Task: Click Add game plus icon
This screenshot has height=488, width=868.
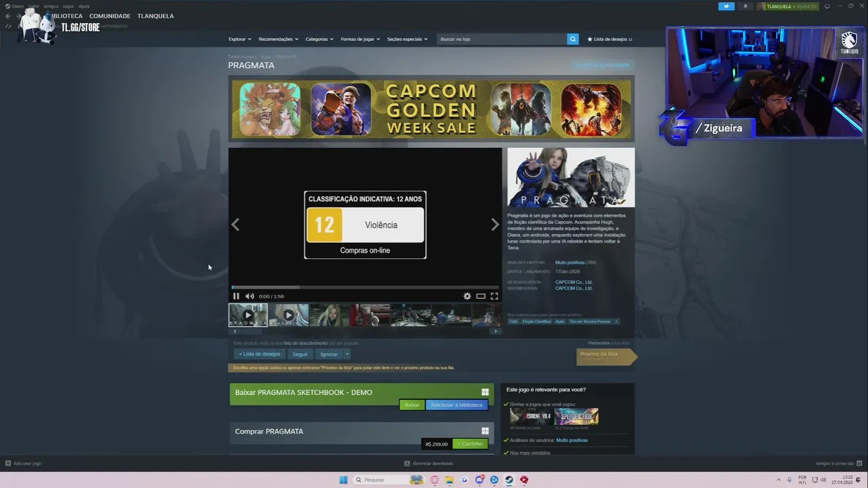Action: pyautogui.click(x=8, y=464)
